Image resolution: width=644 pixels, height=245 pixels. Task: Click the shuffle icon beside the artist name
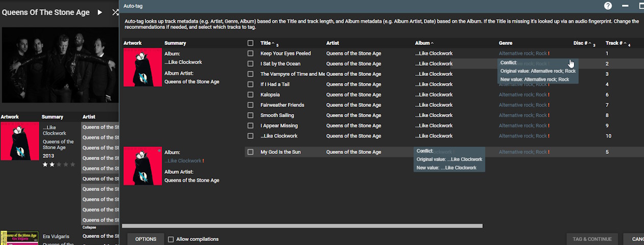tap(115, 12)
